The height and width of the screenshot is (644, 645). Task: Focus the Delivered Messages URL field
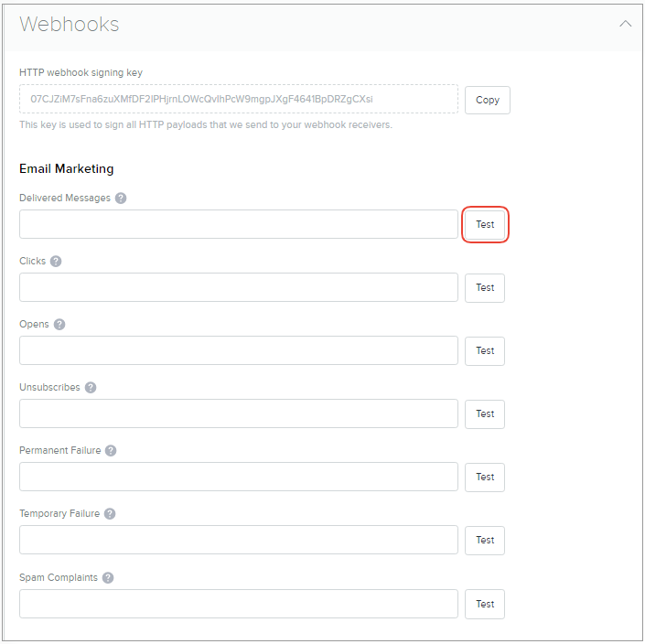pyautogui.click(x=238, y=224)
